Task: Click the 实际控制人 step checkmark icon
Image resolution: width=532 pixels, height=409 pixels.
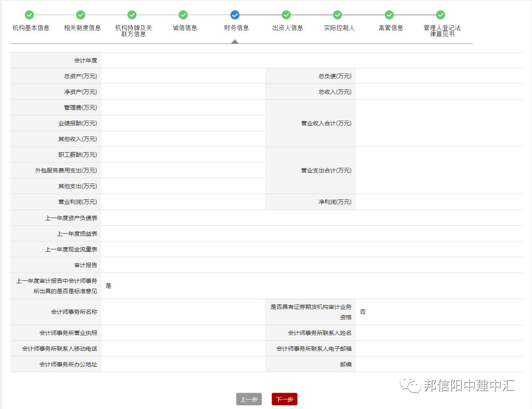Action: (337, 15)
